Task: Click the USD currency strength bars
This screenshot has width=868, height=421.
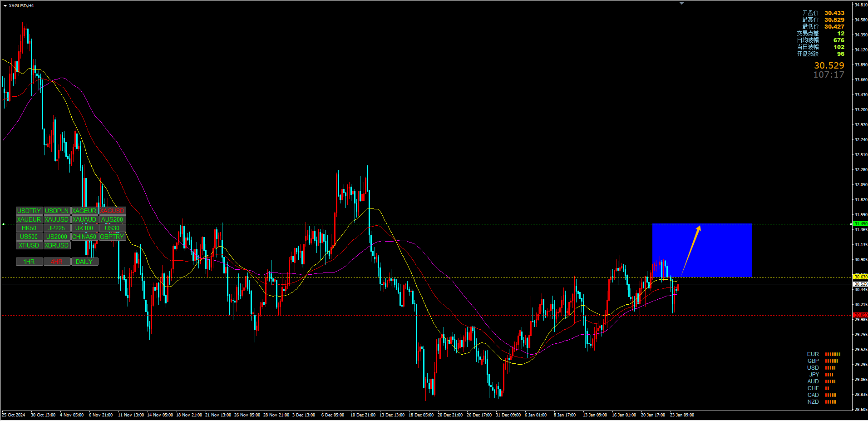Action: point(830,368)
